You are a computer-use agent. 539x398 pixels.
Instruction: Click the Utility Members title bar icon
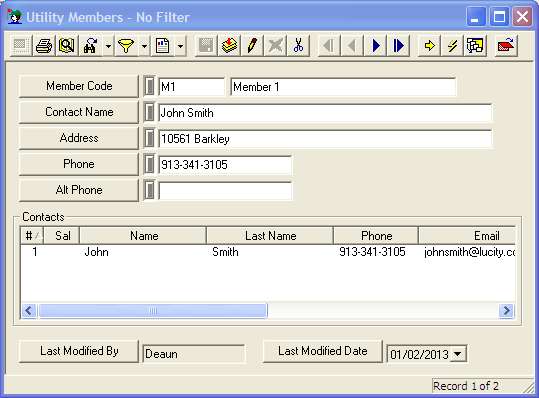click(15, 16)
